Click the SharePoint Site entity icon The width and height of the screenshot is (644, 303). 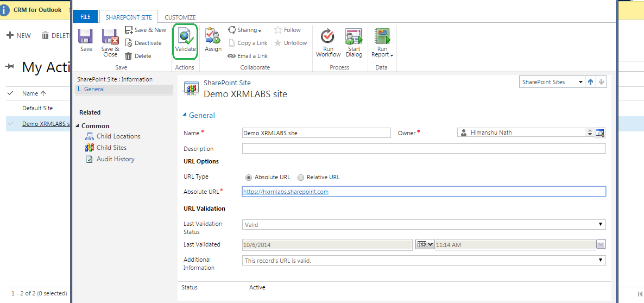192,89
